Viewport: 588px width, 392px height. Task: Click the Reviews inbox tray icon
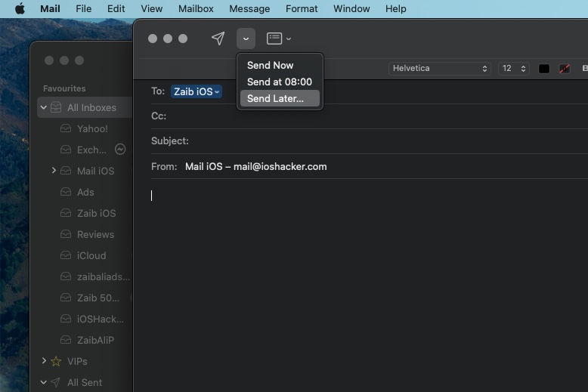[x=66, y=234]
